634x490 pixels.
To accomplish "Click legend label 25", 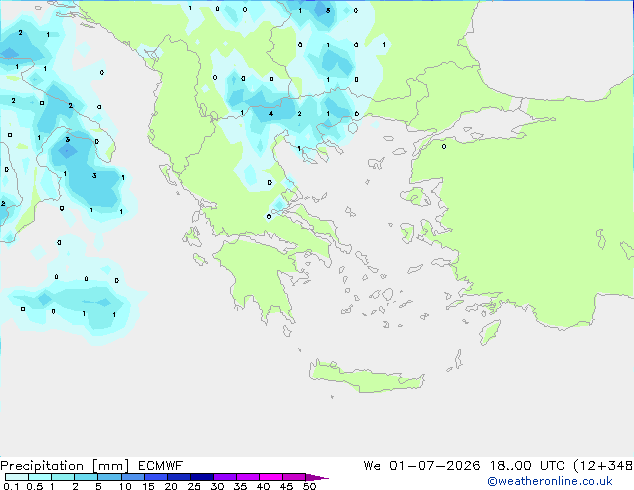I will (x=194, y=486).
